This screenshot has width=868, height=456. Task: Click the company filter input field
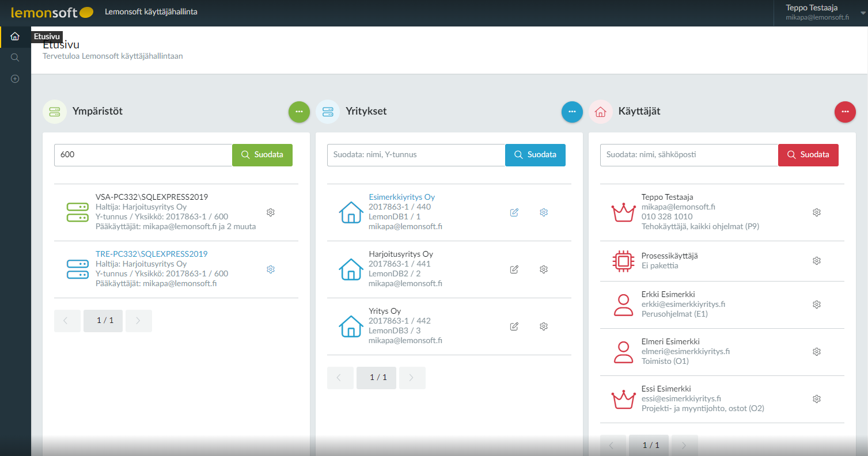[416, 155]
